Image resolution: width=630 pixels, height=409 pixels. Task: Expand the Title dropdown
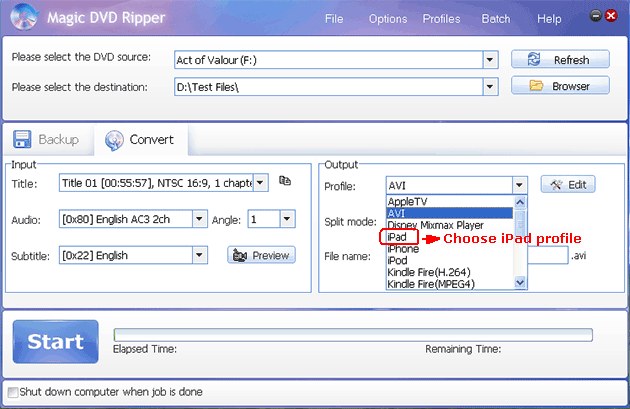pos(260,183)
